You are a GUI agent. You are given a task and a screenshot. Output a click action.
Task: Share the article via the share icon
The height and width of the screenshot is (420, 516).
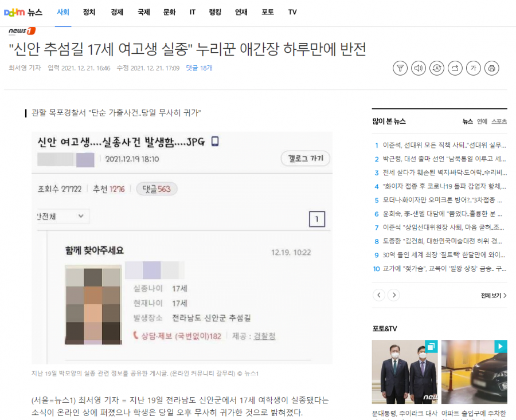[x=455, y=68]
